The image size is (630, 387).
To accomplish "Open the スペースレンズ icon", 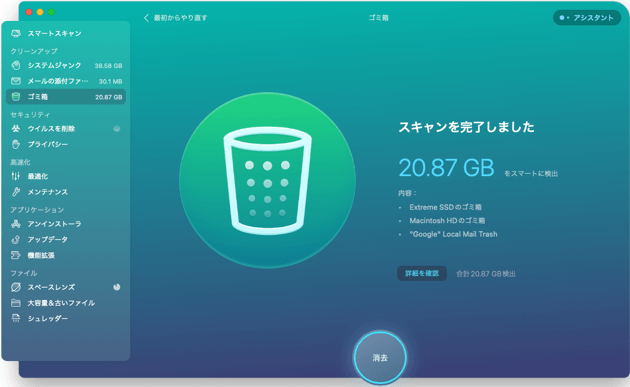I will click(x=16, y=287).
